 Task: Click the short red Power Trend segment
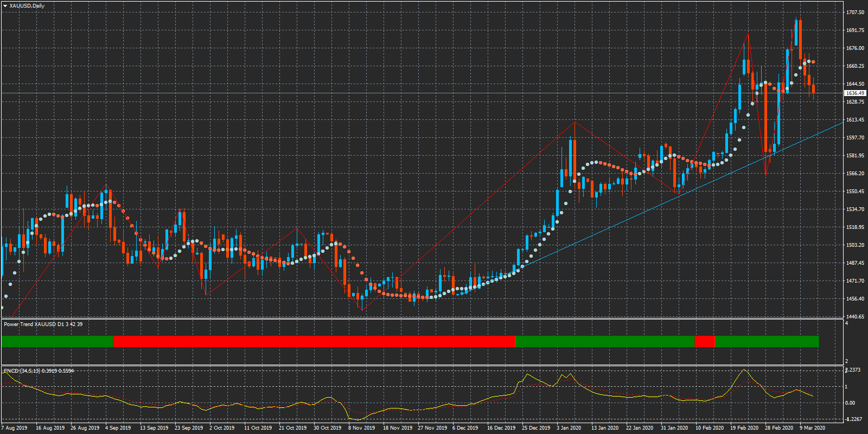[704, 341]
